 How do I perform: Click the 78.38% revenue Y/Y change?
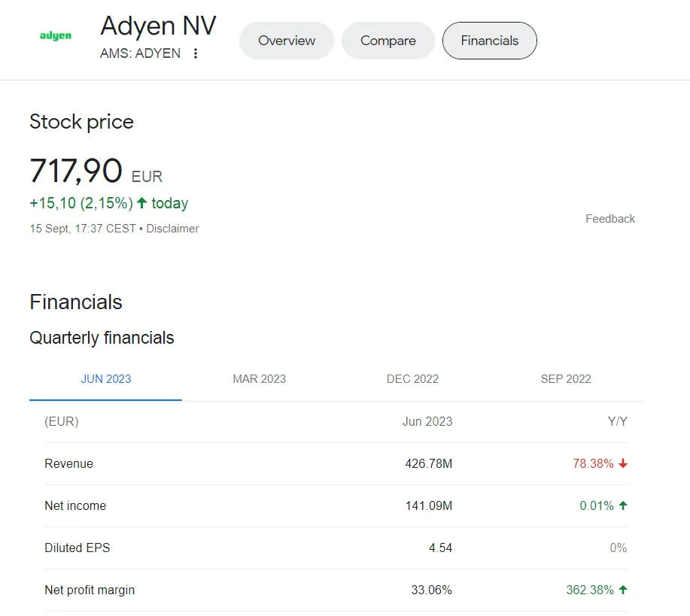600,463
